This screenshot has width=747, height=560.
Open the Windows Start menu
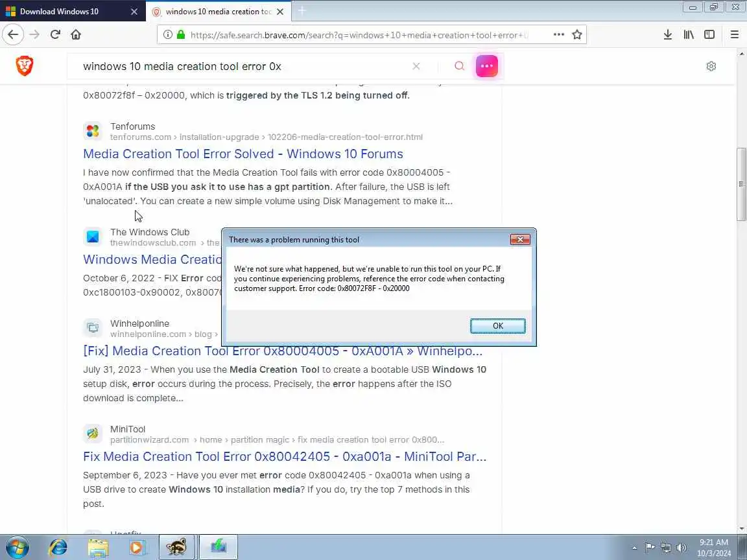click(x=18, y=547)
